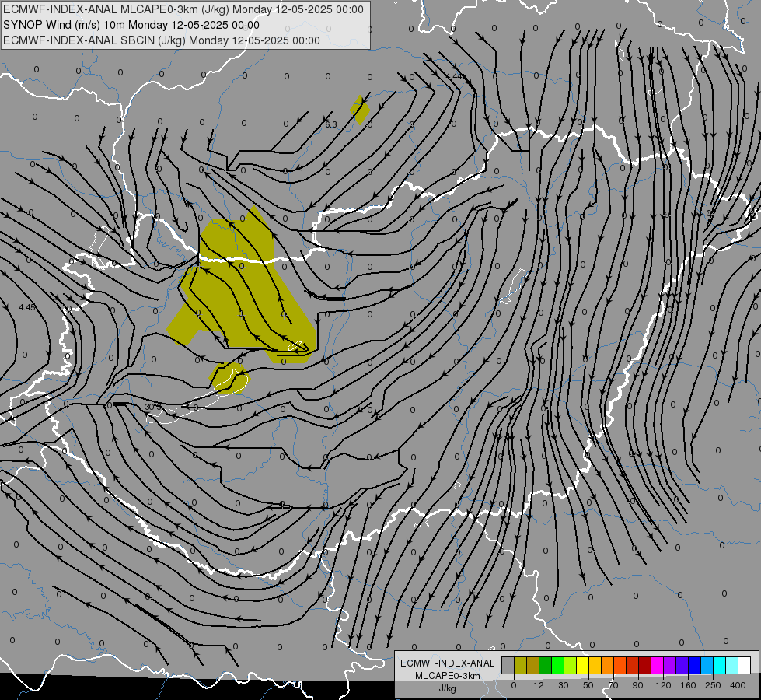Select the white legend swatch
This screenshot has width=761, height=700.
tap(745, 665)
